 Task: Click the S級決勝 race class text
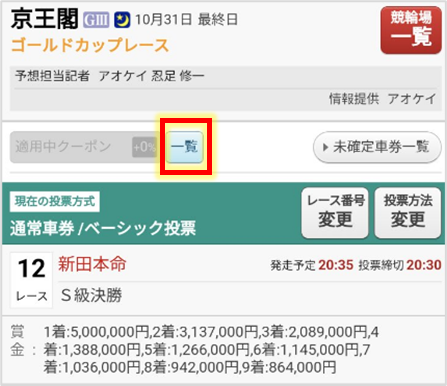91,295
